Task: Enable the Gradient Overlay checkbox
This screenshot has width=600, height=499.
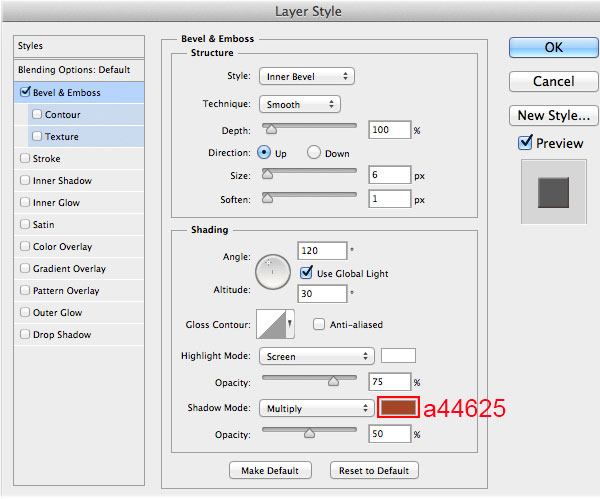Action: click(24, 268)
